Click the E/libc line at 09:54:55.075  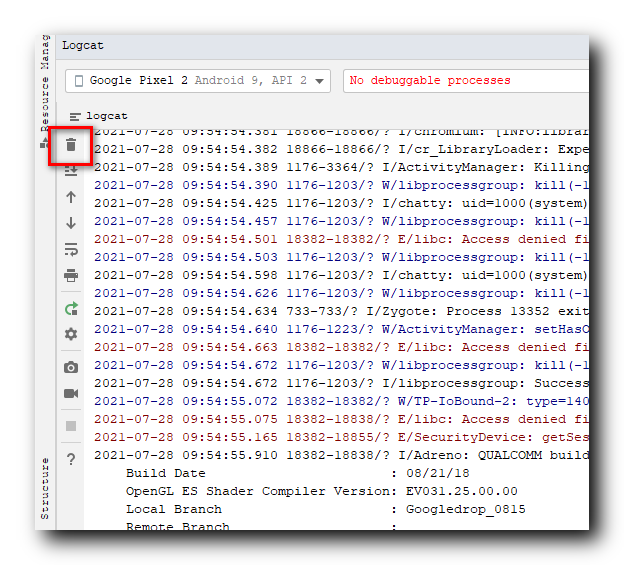[x=341, y=419]
